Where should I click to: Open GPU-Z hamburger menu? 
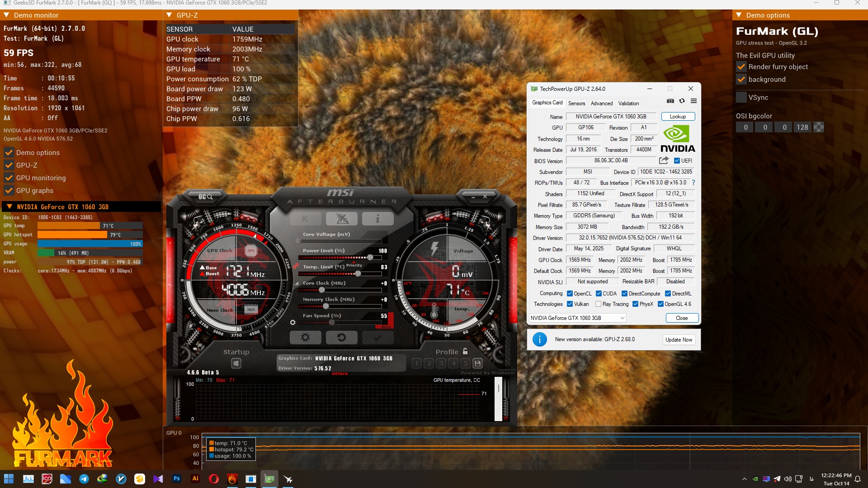tap(693, 101)
